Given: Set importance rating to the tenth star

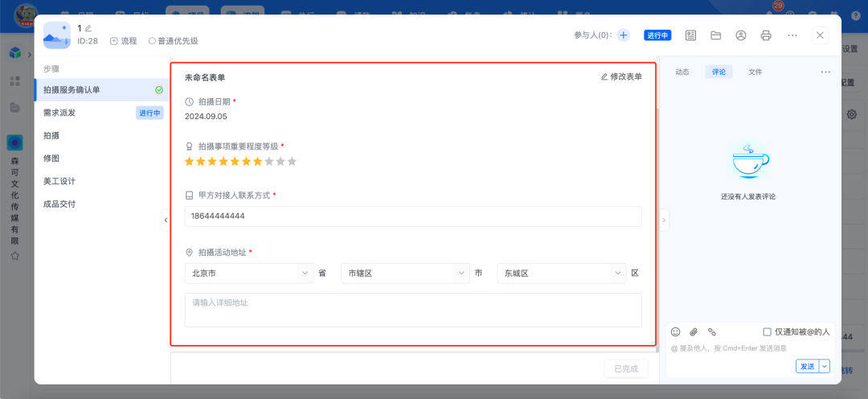Looking at the screenshot, I should click(293, 162).
